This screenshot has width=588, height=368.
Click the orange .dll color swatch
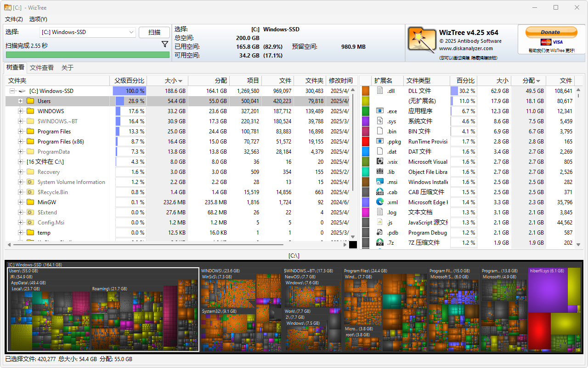point(366,91)
